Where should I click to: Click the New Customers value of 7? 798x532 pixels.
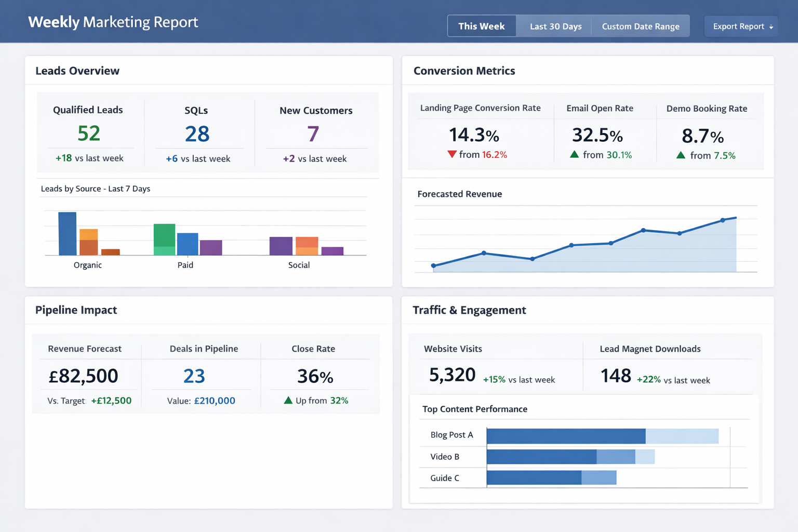tap(313, 134)
